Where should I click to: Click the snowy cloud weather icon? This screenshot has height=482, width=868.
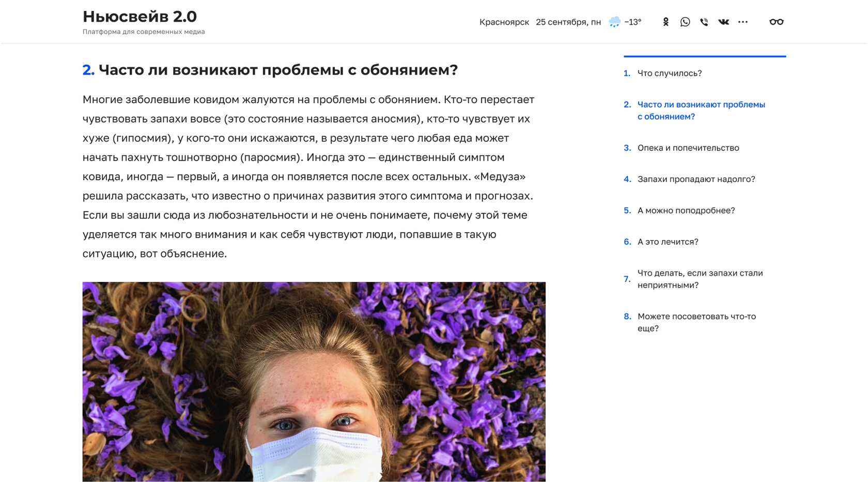tap(614, 22)
